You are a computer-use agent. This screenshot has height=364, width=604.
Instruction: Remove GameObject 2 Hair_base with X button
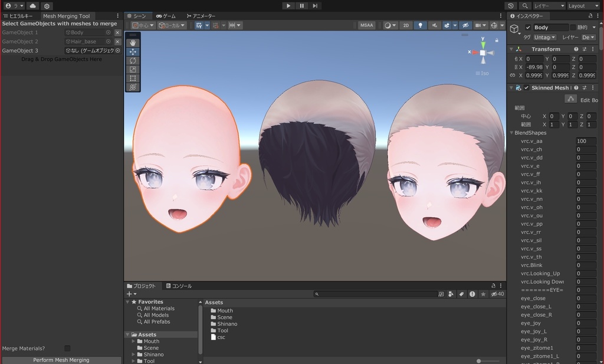(x=118, y=42)
